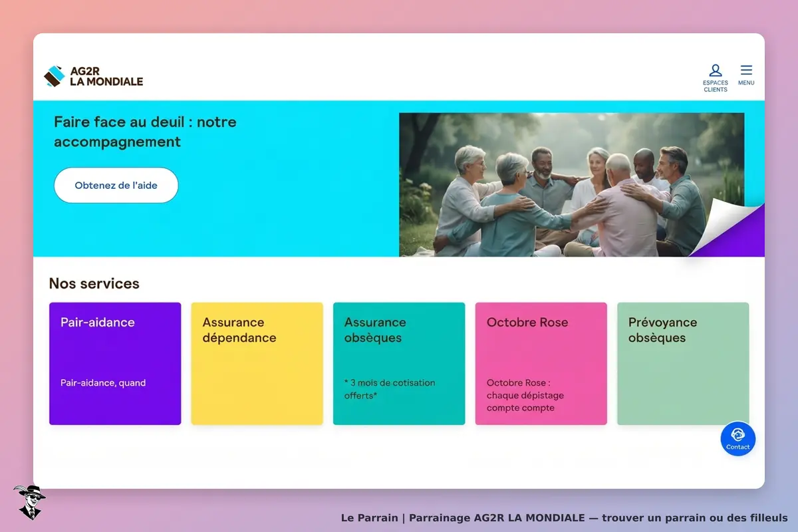Viewport: 798px width, 532px height.
Task: Click the 'Obtenez de l'aide' button
Action: [116, 186]
